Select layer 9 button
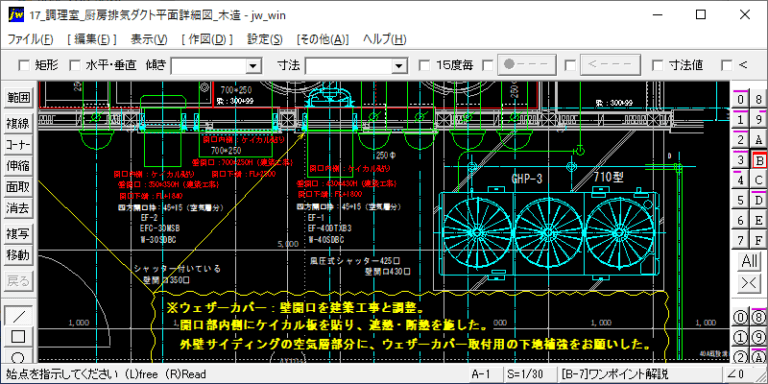 coord(758,120)
